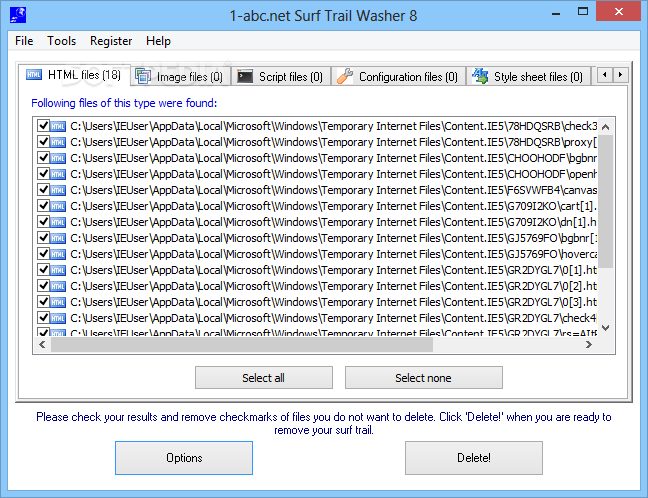The width and height of the screenshot is (648, 498).
Task: Click the Delete! button
Action: pyautogui.click(x=473, y=458)
